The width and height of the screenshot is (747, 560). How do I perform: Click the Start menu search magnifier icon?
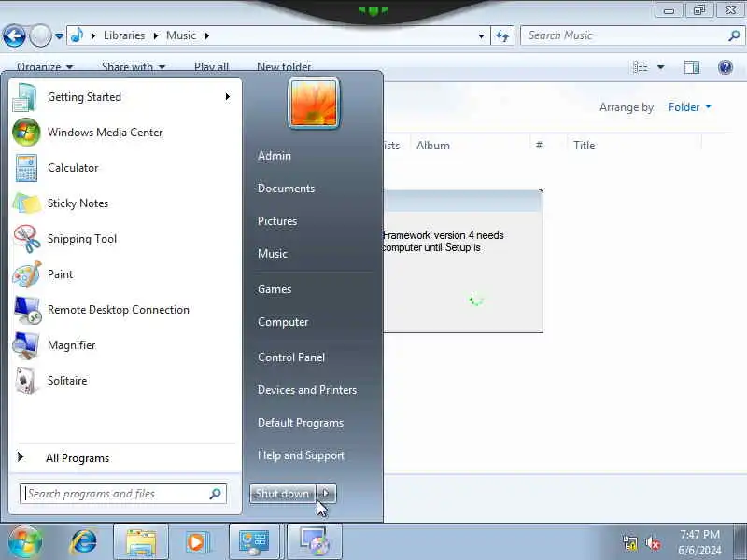pyautogui.click(x=216, y=494)
